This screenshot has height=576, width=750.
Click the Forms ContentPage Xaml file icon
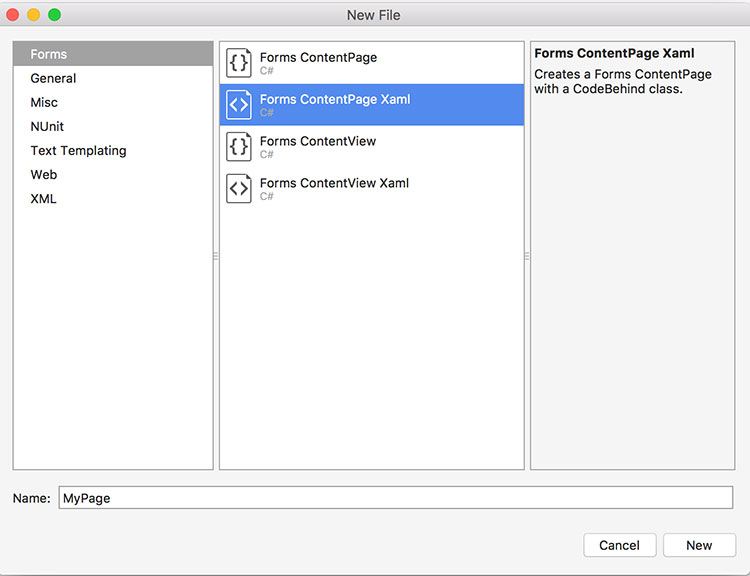pos(239,104)
